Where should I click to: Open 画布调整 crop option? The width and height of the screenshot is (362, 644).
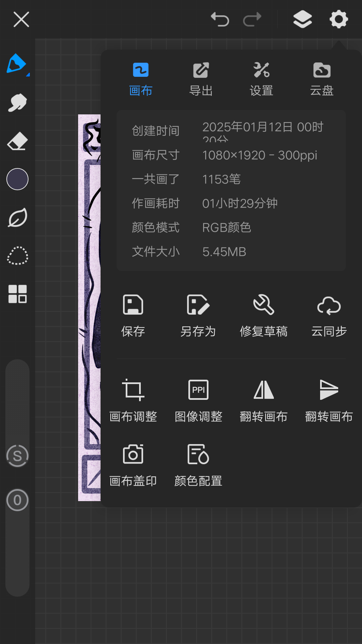(133, 400)
